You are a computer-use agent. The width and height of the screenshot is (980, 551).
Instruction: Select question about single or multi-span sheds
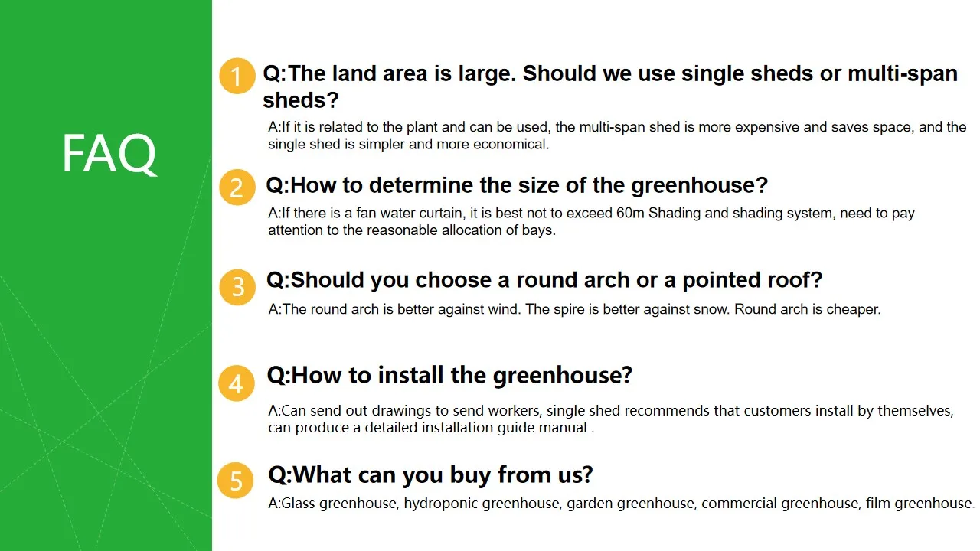tap(610, 86)
